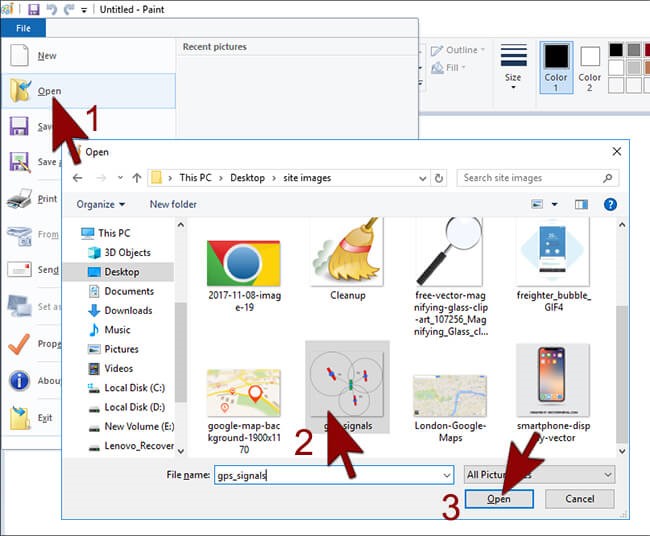Click the Back arrow in Open dialog
The image size is (650, 536).
[78, 178]
